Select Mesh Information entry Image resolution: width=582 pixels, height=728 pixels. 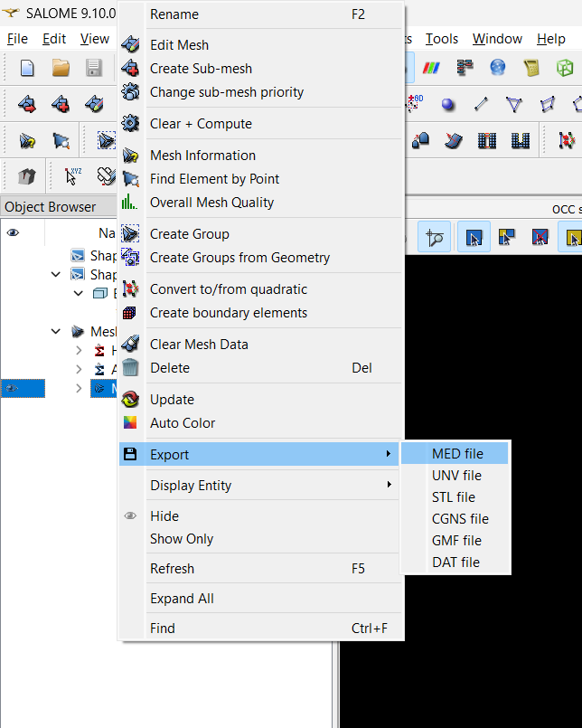tap(260, 155)
